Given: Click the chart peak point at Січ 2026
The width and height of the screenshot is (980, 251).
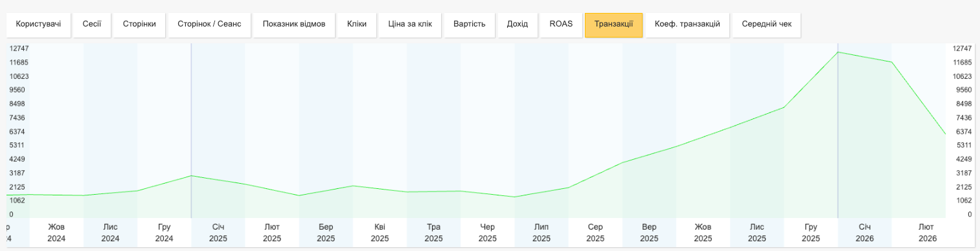Looking at the screenshot, I should tap(838, 52).
